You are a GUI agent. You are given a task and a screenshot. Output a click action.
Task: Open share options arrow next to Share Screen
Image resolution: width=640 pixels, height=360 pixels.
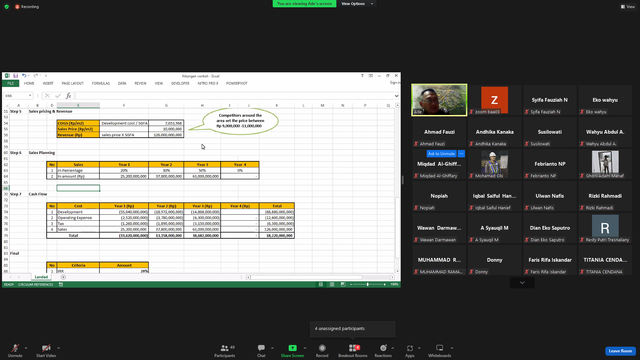(305, 348)
